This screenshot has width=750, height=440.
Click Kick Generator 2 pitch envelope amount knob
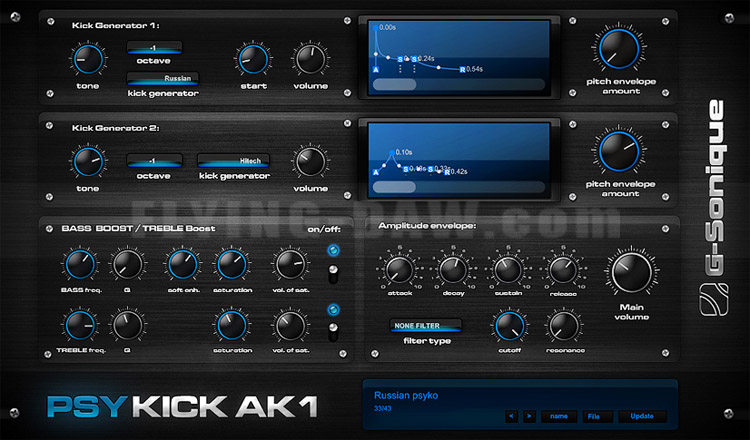pos(620,152)
